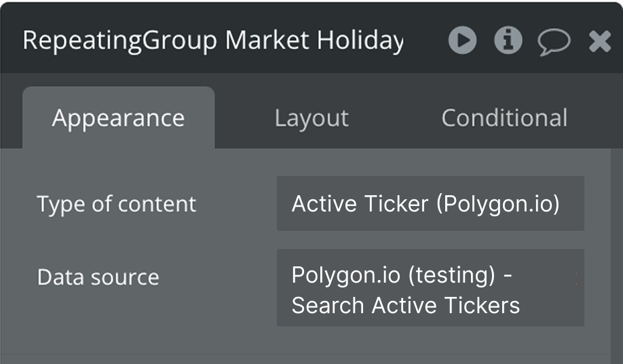Click "Search Active Tickers" in Data source
The image size is (623, 364).
pos(405,306)
